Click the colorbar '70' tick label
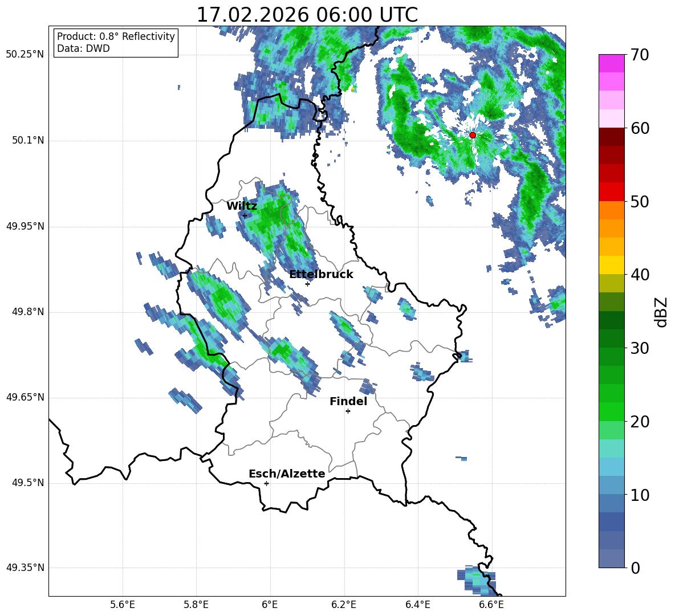 point(640,55)
